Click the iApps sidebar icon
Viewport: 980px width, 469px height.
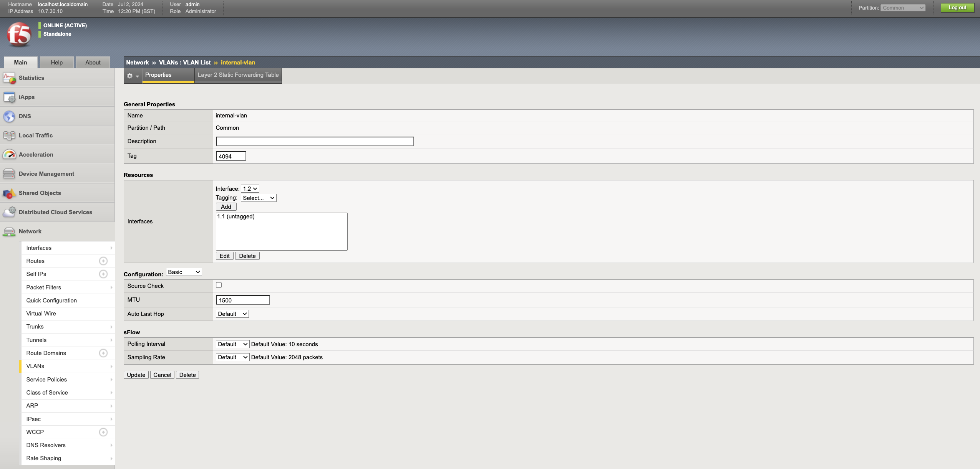tap(9, 97)
